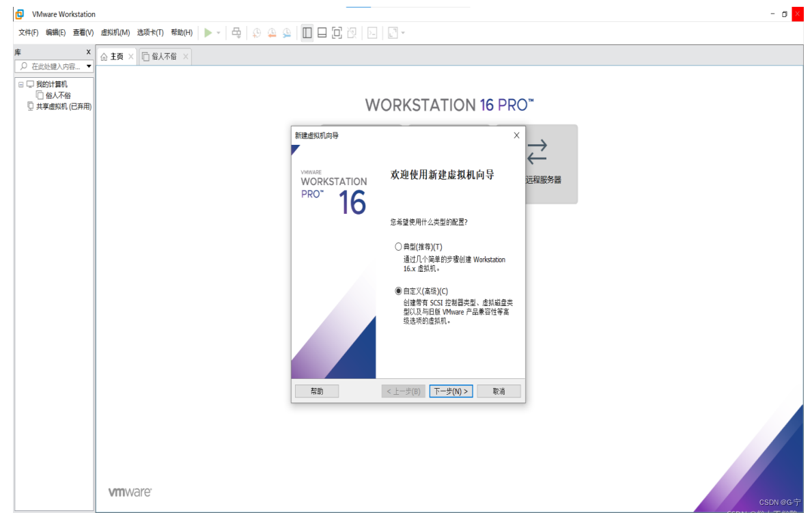This screenshot has width=812, height=513.
Task: Click the full screen mode icon
Action: pos(337,33)
